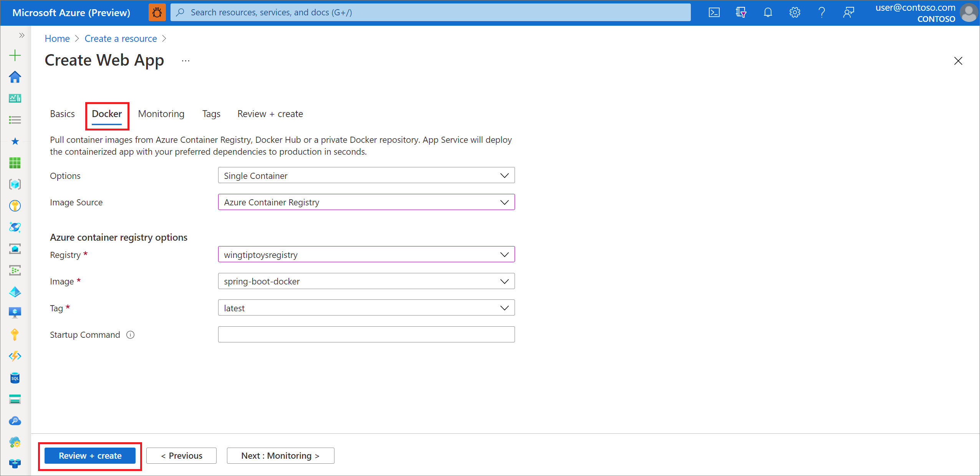The height and width of the screenshot is (476, 980).
Task: Expand the Options dropdown for container type
Action: coord(506,175)
